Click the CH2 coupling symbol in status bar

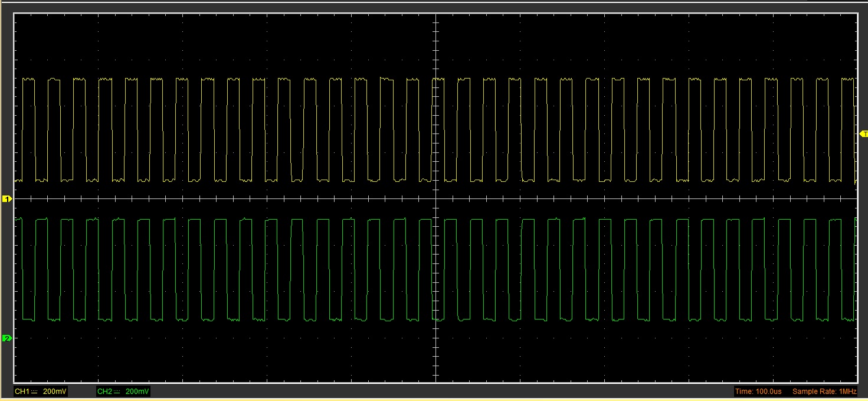pos(117,392)
